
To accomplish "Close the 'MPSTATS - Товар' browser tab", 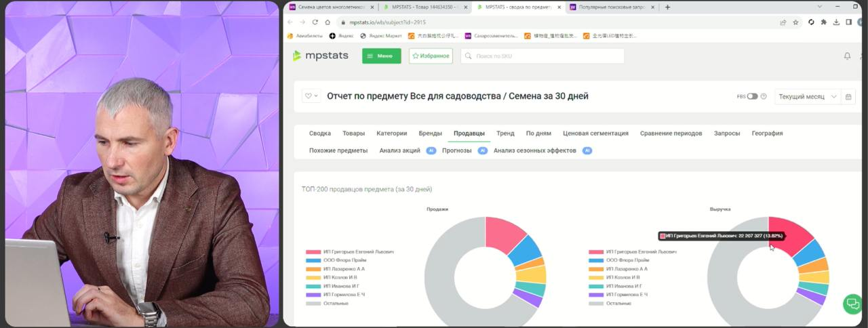I will tap(466, 7).
